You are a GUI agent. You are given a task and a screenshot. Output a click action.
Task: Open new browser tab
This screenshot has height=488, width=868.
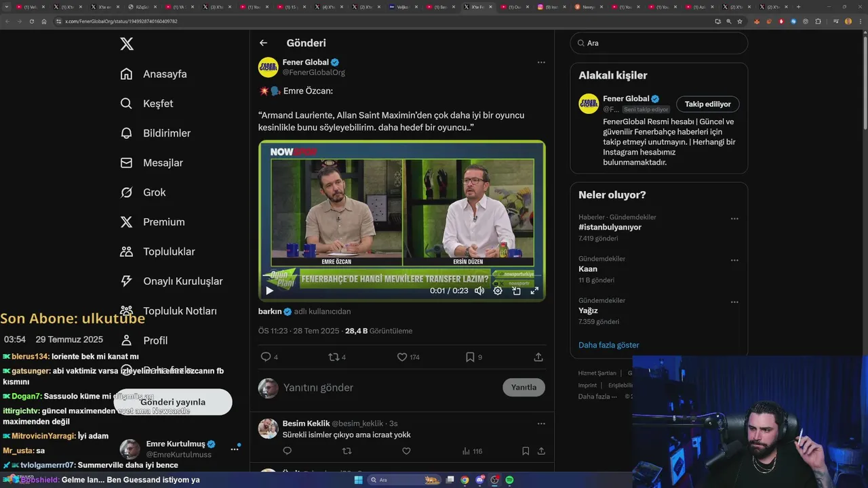[x=798, y=7]
